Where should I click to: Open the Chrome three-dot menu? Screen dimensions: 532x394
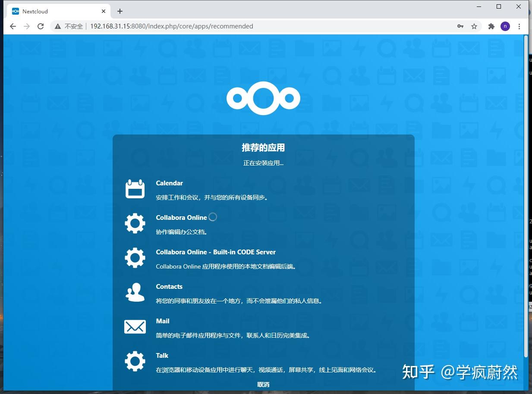[x=519, y=26]
